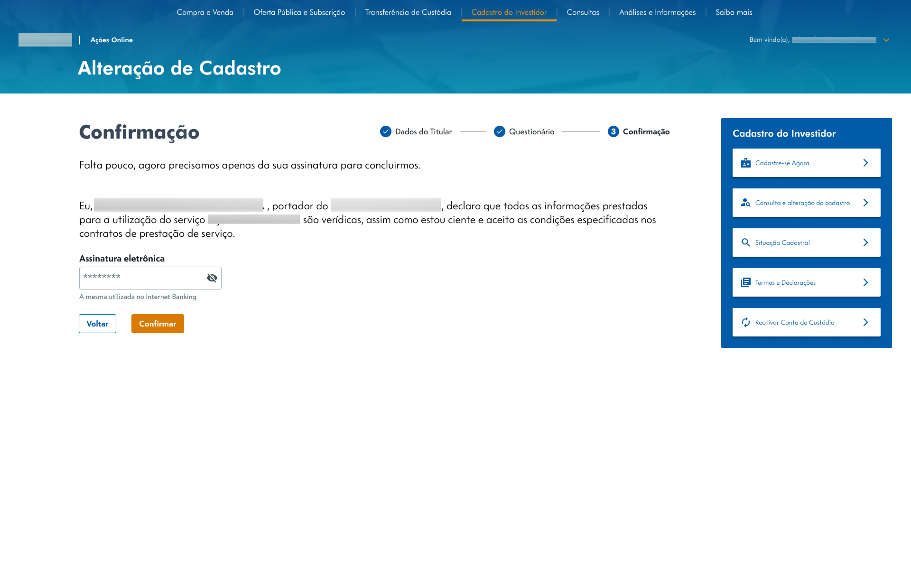The image size is (911, 588).
Task: Open the Compra e Venda menu
Action: pos(205,12)
